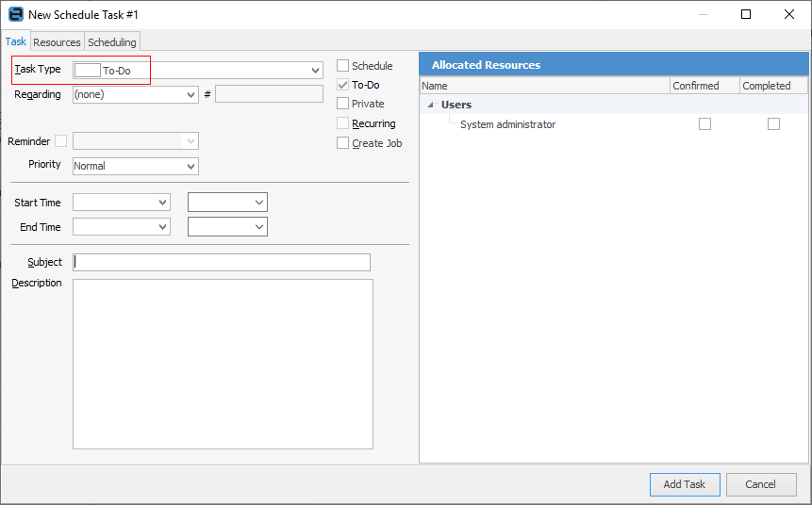The image size is (812, 505).
Task: Toggle the Reminder checkbox
Action: click(61, 141)
